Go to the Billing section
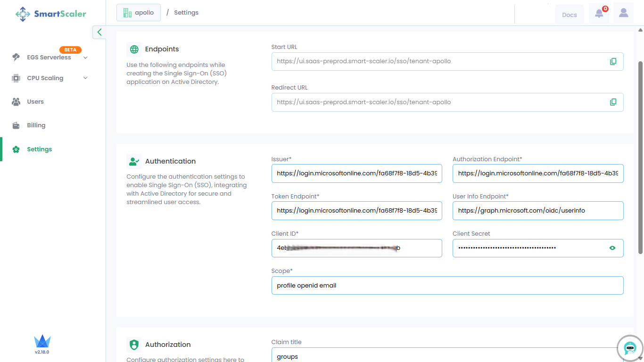644x362 pixels. [36, 125]
